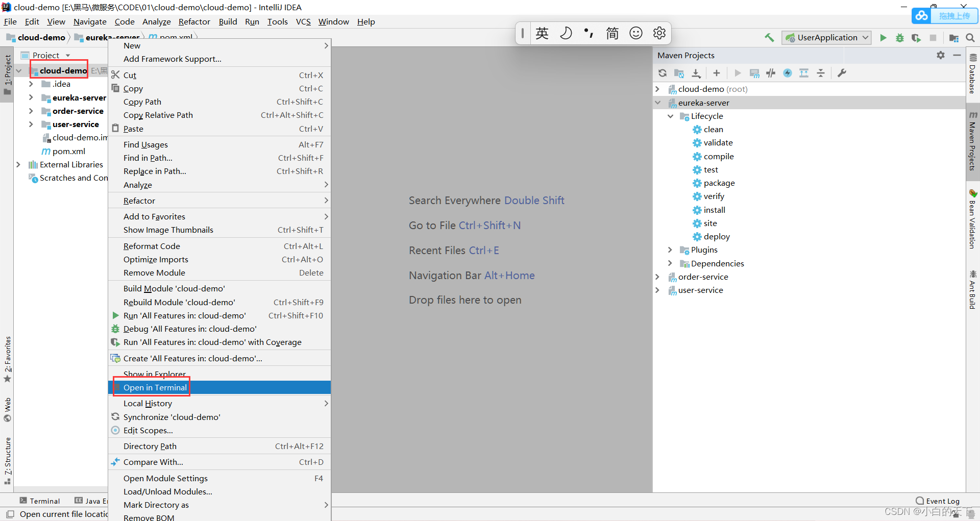Viewport: 980px width, 521px height.
Task: Click the Stop run icon
Action: pyautogui.click(x=933, y=37)
